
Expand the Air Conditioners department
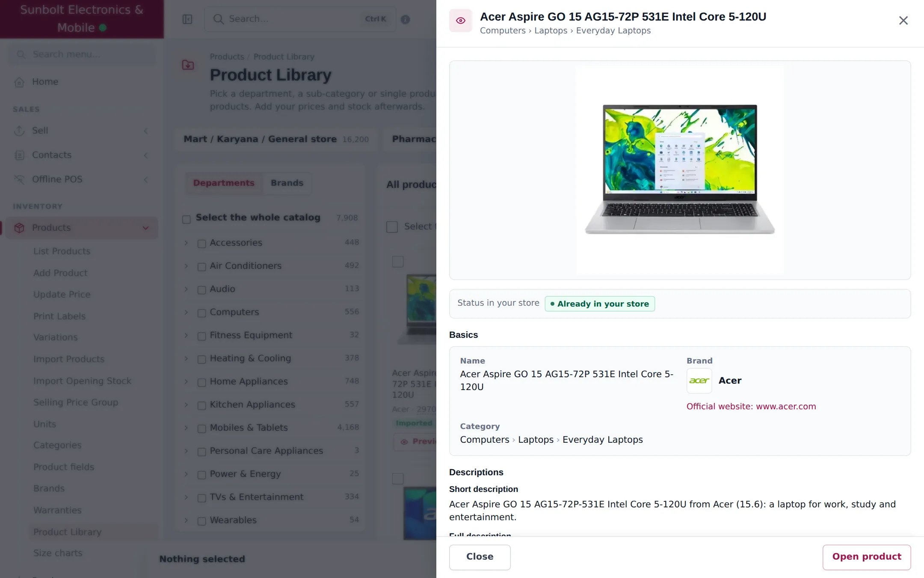point(187,266)
